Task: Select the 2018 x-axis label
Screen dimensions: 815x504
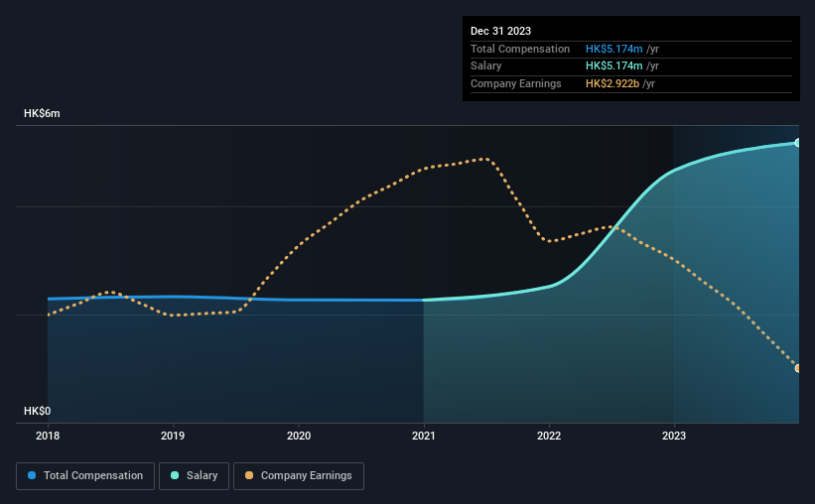Action: [x=48, y=436]
